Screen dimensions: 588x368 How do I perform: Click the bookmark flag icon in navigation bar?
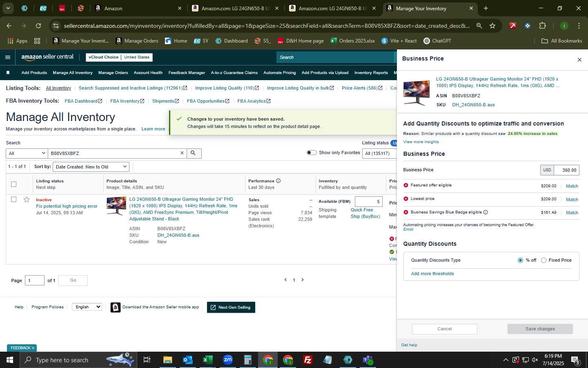click(x=8, y=73)
